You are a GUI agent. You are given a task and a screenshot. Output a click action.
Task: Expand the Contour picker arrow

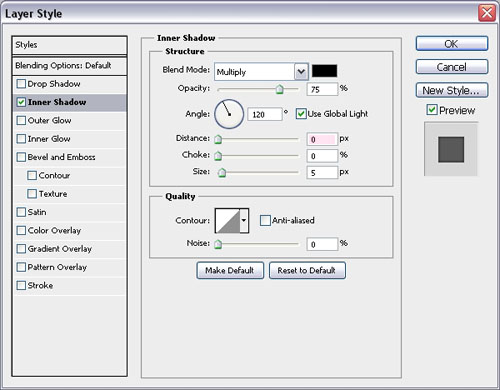(x=244, y=220)
